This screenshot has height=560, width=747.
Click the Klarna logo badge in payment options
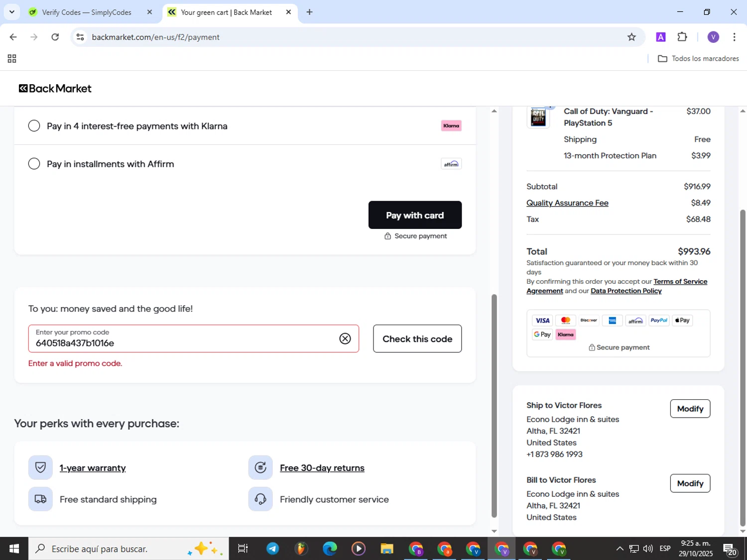pos(451,126)
